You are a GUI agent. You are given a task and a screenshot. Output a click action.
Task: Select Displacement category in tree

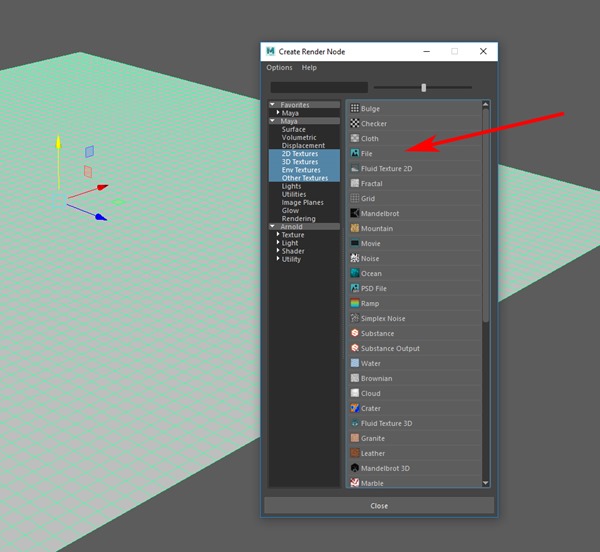(303, 145)
